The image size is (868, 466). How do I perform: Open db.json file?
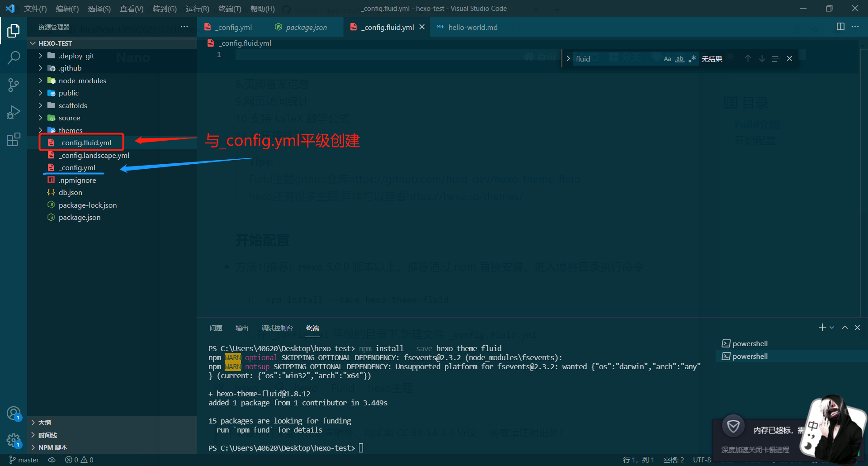pos(113,192)
